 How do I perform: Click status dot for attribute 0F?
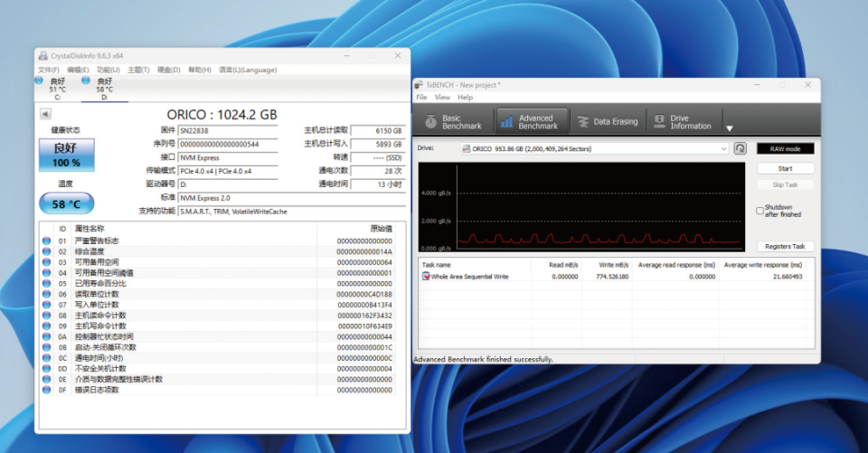46,390
